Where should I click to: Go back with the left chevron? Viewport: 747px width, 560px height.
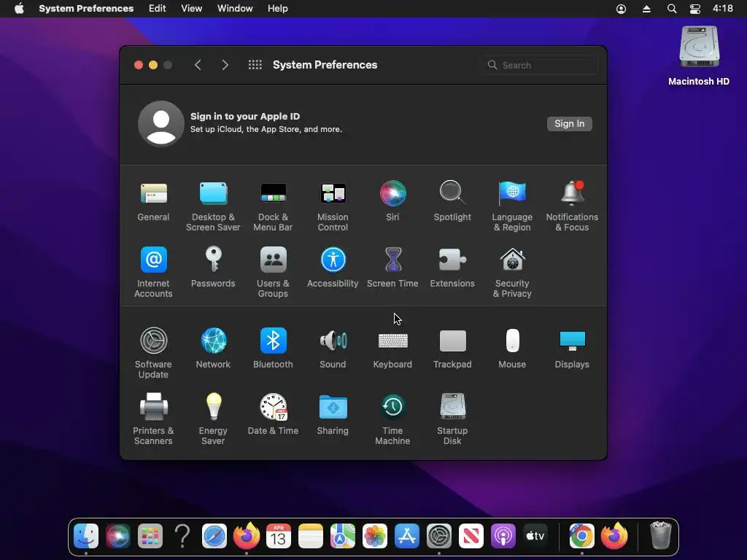[198, 65]
